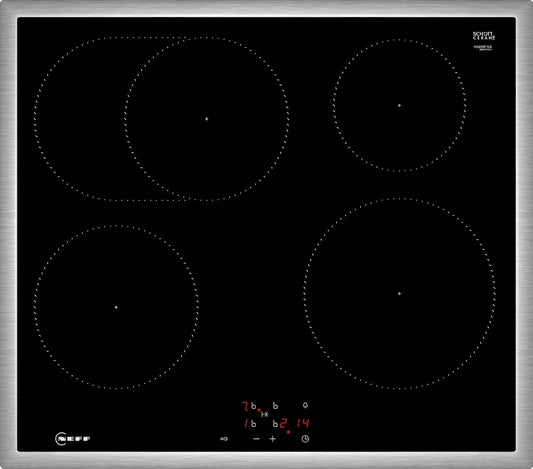
Task: Click the center cross of the large front-right zone
Action: point(399,293)
